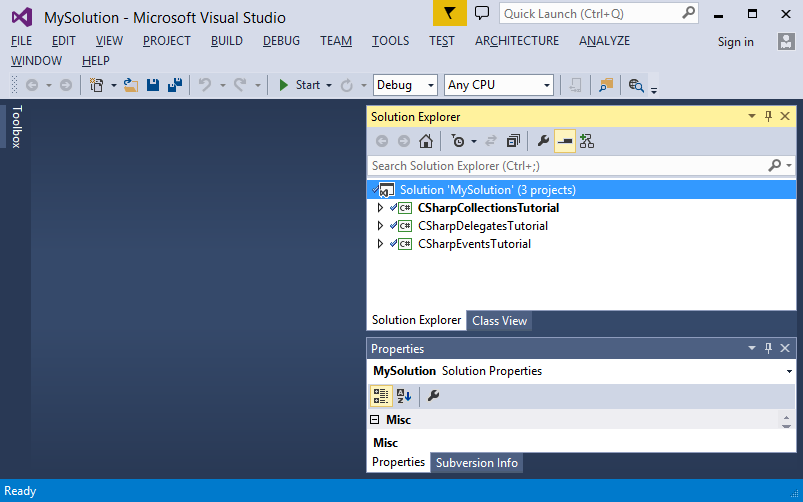Open the FILE menu
This screenshot has width=803, height=502.
[22, 41]
